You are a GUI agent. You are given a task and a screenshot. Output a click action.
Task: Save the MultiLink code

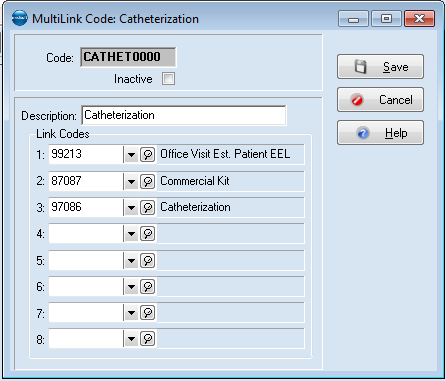click(x=380, y=67)
